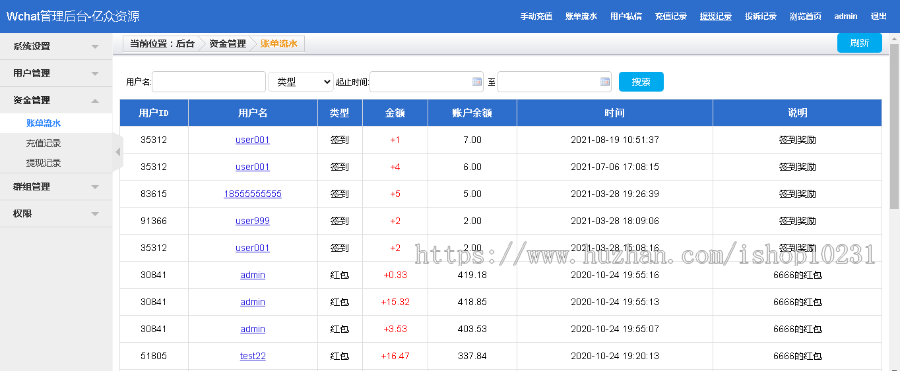Focus the 用户名 search input field

[x=209, y=82]
